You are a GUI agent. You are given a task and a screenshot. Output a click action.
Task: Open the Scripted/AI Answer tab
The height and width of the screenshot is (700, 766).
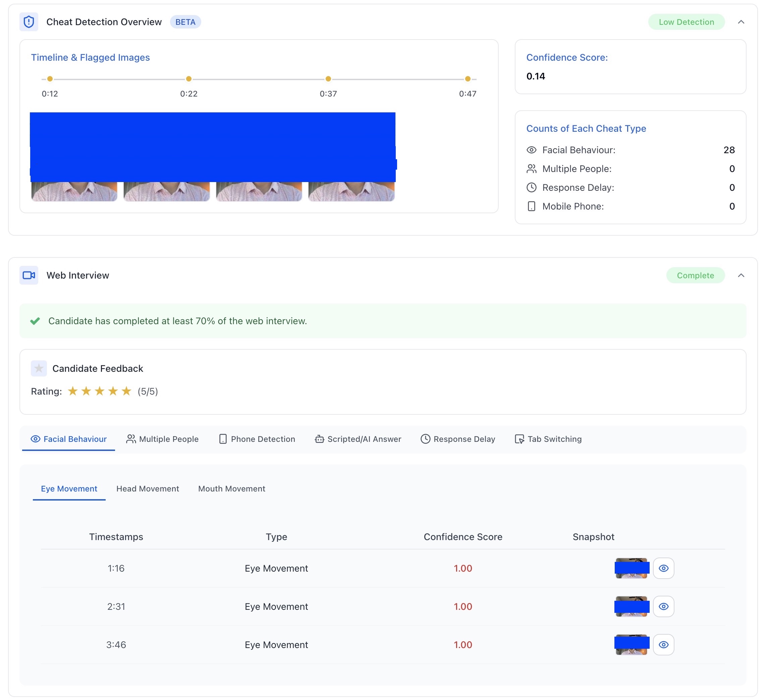(x=358, y=439)
